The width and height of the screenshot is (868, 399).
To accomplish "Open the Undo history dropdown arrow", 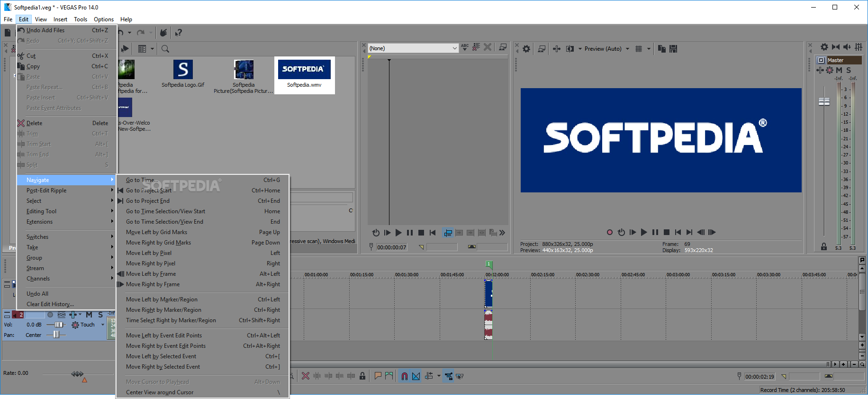I will coord(129,33).
